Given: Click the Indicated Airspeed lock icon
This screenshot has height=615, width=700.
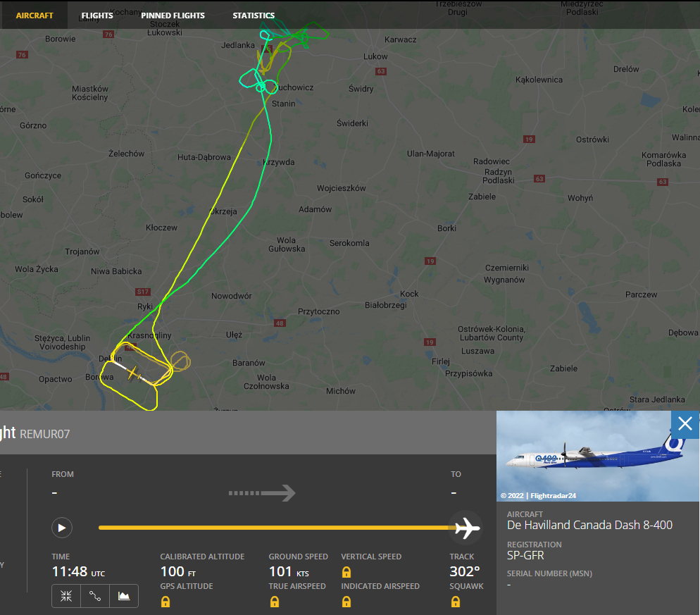Looking at the screenshot, I should [x=346, y=602].
